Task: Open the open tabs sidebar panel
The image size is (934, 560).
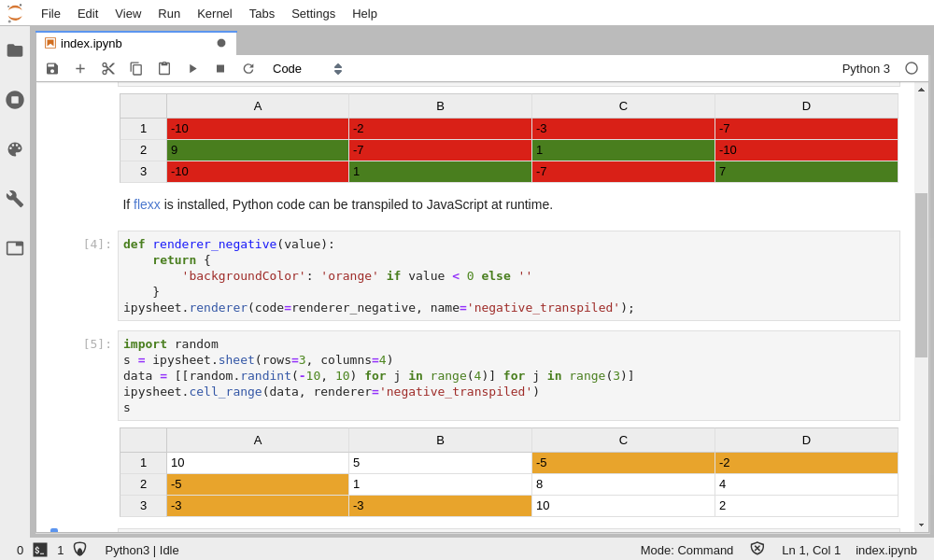Action: [15, 248]
